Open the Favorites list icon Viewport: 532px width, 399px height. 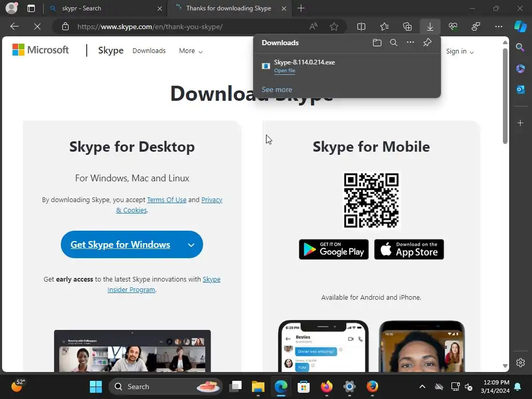384,26
